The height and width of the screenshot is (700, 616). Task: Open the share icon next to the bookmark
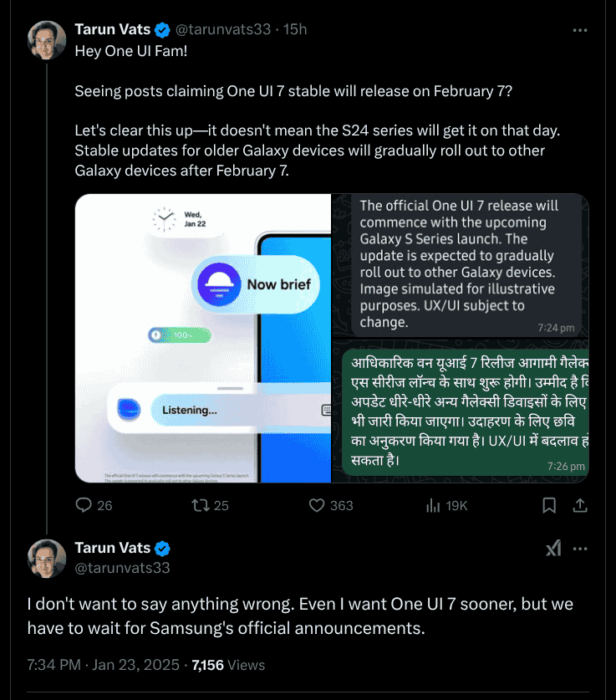coord(579,505)
